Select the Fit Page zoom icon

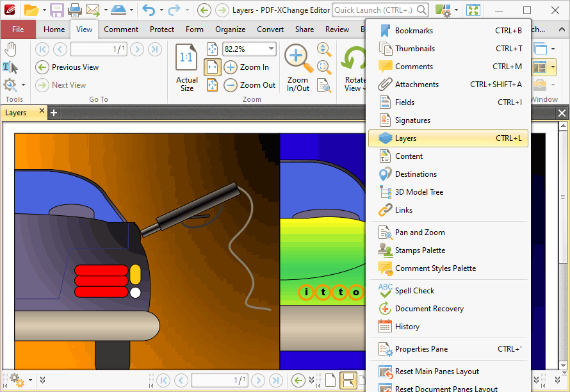click(213, 49)
